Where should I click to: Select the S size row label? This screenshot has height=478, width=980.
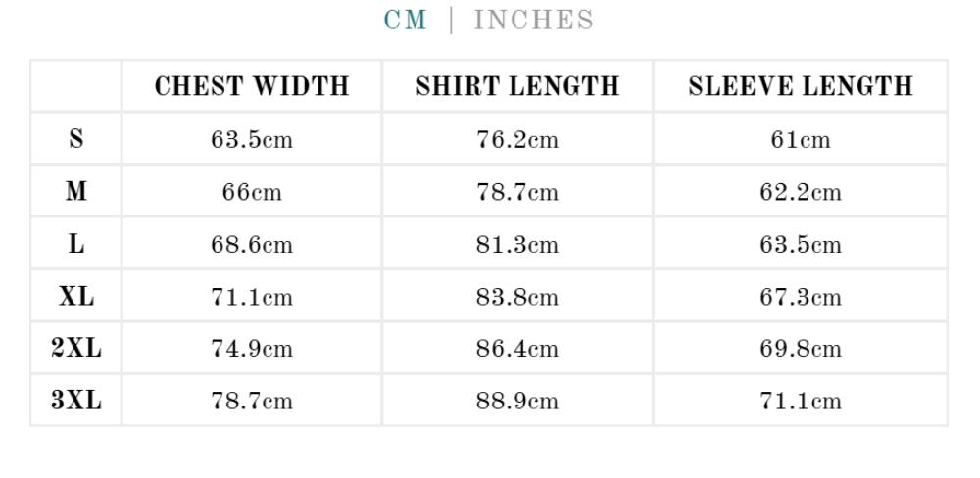click(76, 140)
